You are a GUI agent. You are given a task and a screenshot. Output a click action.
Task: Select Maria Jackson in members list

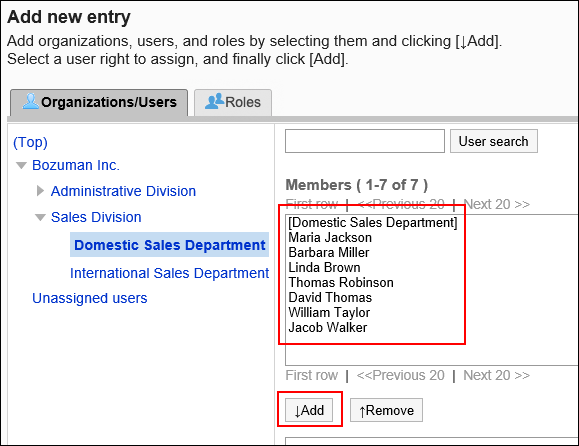(330, 237)
